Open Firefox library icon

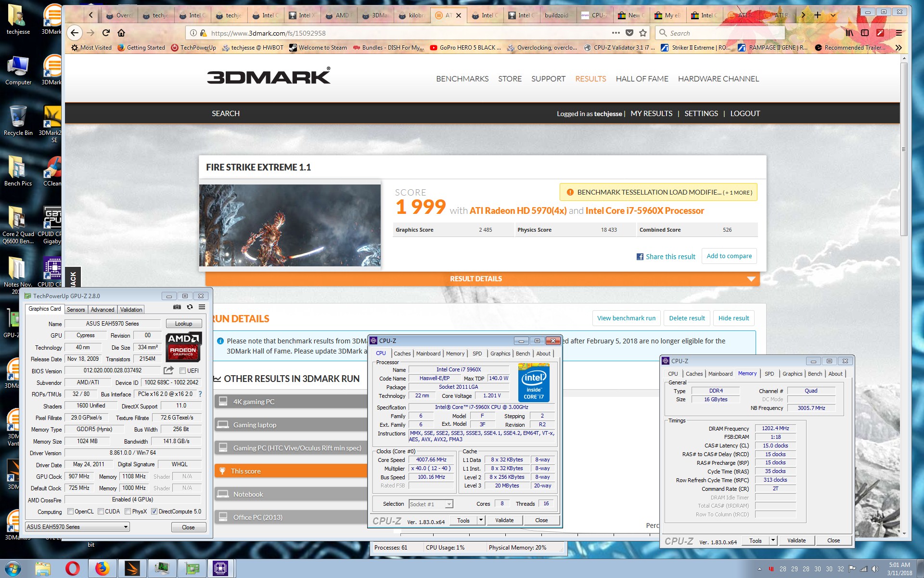(849, 33)
